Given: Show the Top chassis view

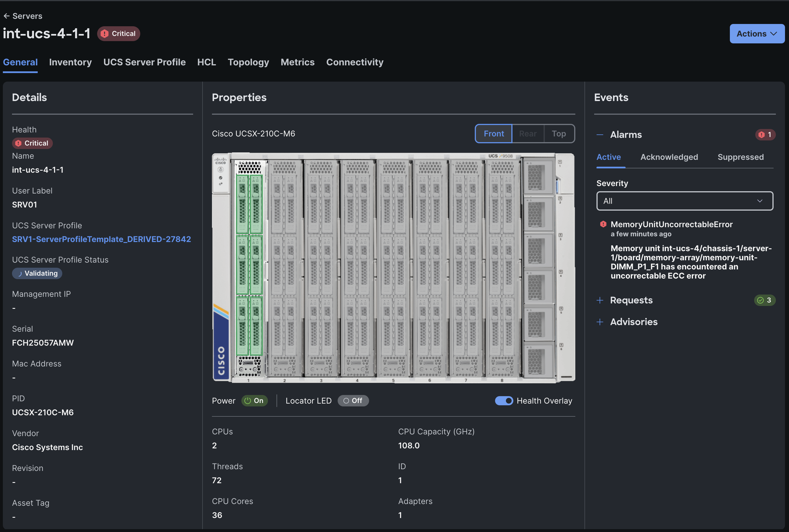Looking at the screenshot, I should click(558, 134).
